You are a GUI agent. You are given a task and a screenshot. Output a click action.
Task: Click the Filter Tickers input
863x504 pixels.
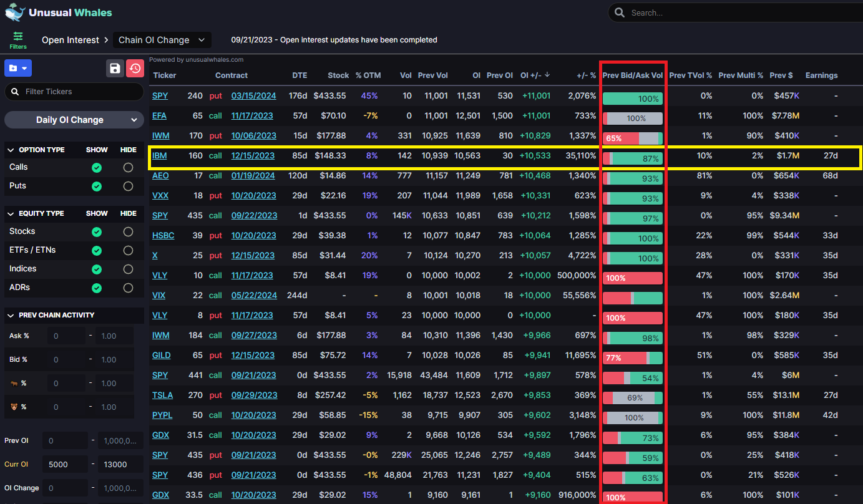74,92
